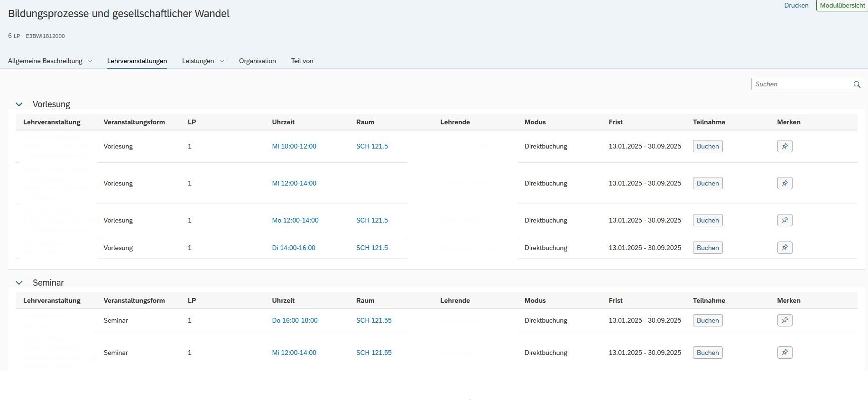Open Leistungen dropdown arrow
This screenshot has height=400, width=868.
coord(222,61)
